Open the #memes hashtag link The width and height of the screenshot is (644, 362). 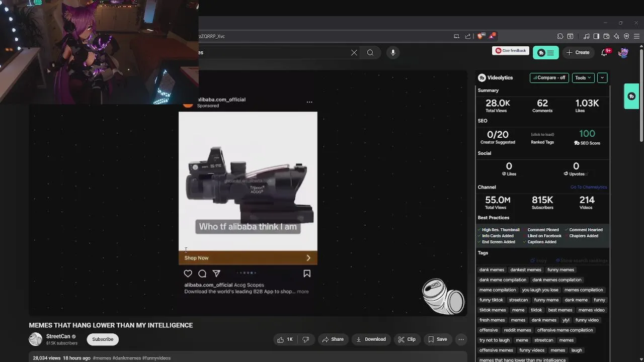point(102,358)
